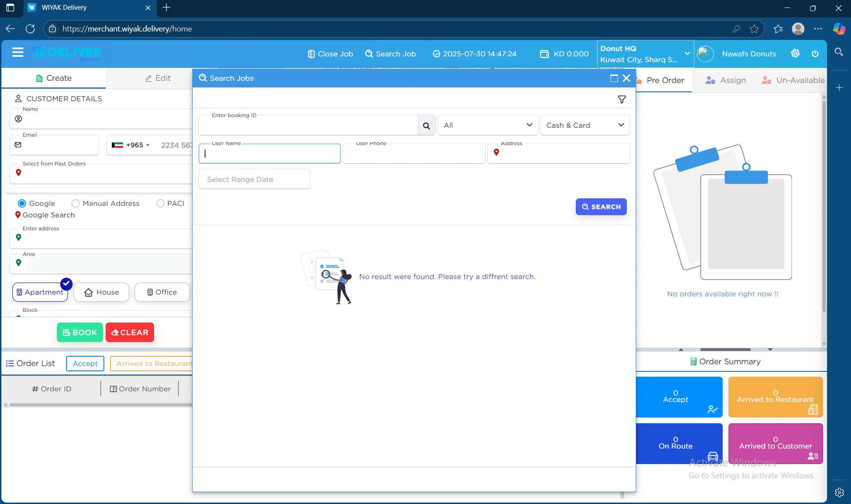Open Close Job from the top bar
Image resolution: width=851 pixels, height=504 pixels.
(330, 54)
